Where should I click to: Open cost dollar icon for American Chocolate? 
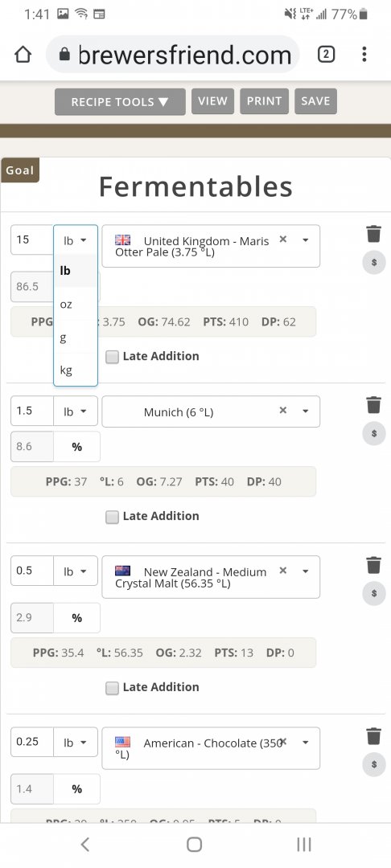(x=374, y=764)
